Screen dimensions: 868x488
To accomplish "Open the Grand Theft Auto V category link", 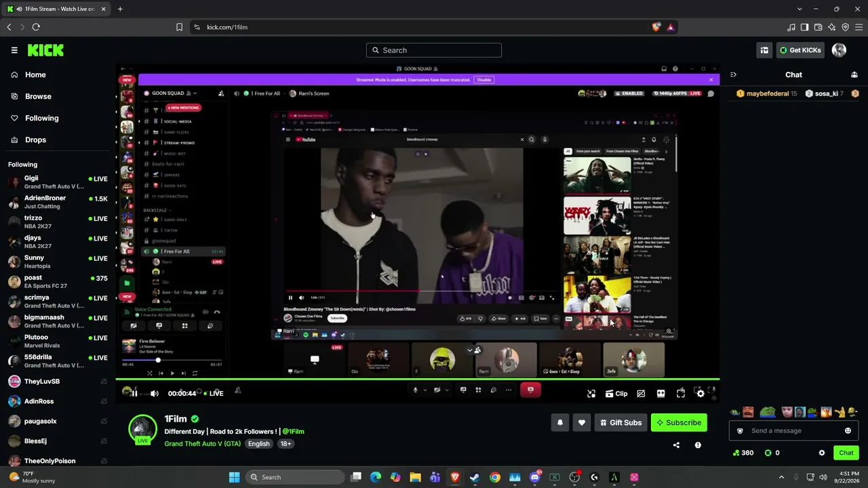I will (x=202, y=444).
